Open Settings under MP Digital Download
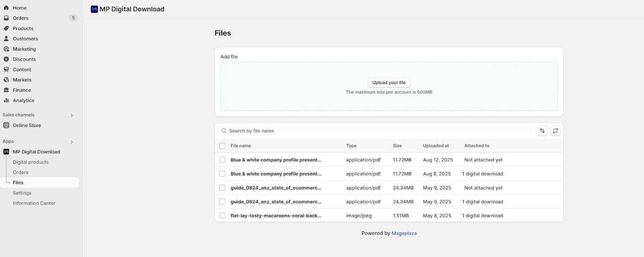Viewport: 644px width, 257px height. coord(22,193)
